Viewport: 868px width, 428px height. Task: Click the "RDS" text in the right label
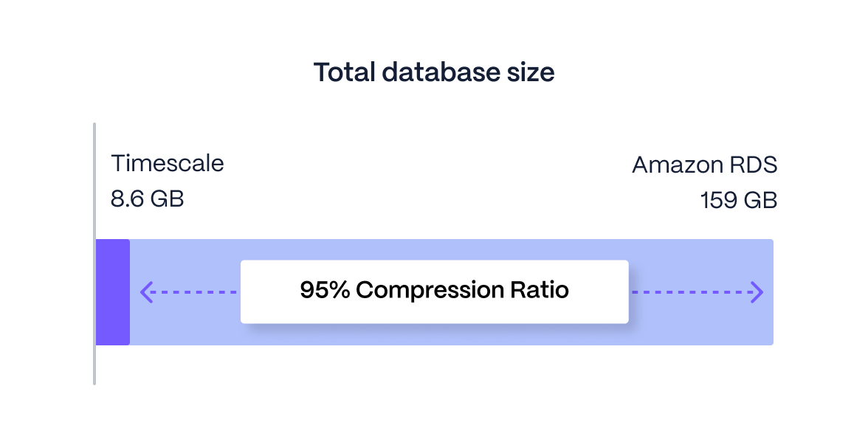(753, 165)
